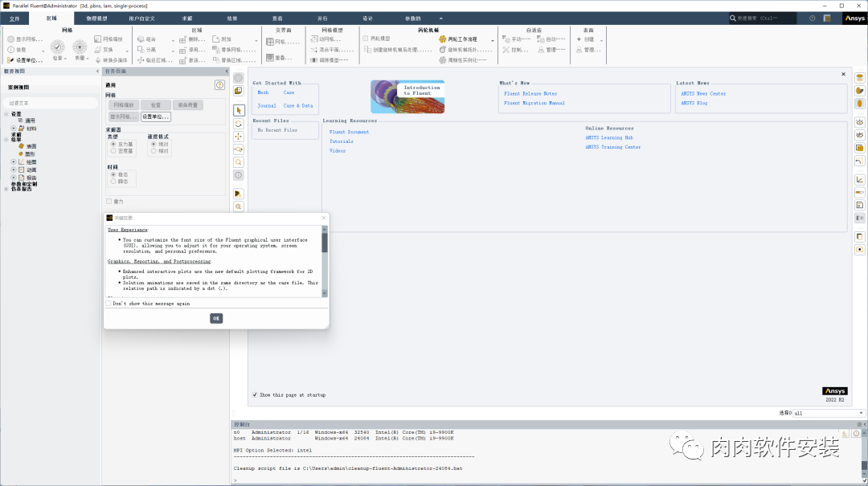Viewport: 868px width, 486px height.
Task: Click the 涡轮工作流程 turbo workflow icon
Action: pyautogui.click(x=442, y=39)
